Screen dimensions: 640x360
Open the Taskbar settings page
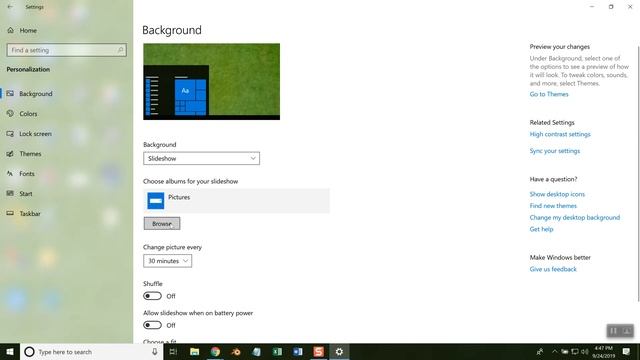(x=30, y=213)
